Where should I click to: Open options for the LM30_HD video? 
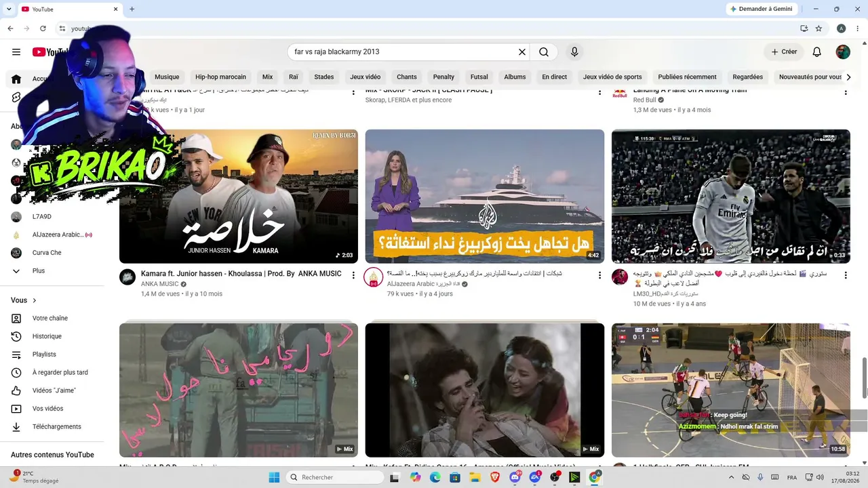click(846, 275)
